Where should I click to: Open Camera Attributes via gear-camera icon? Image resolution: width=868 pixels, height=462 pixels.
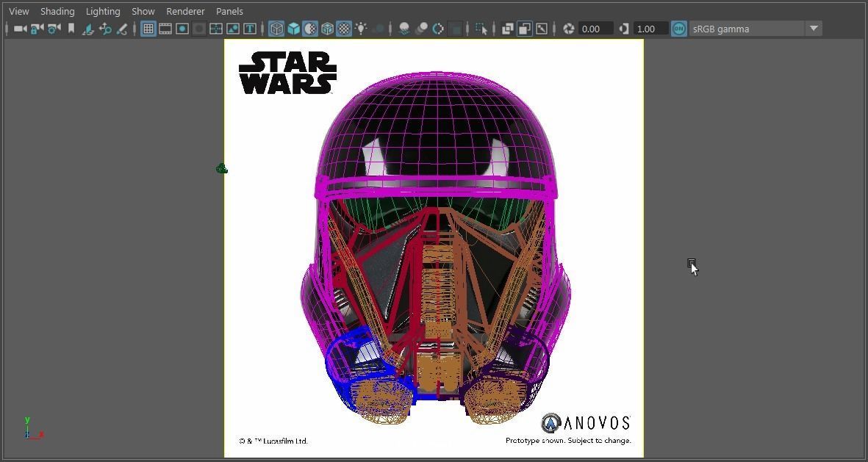click(x=54, y=29)
